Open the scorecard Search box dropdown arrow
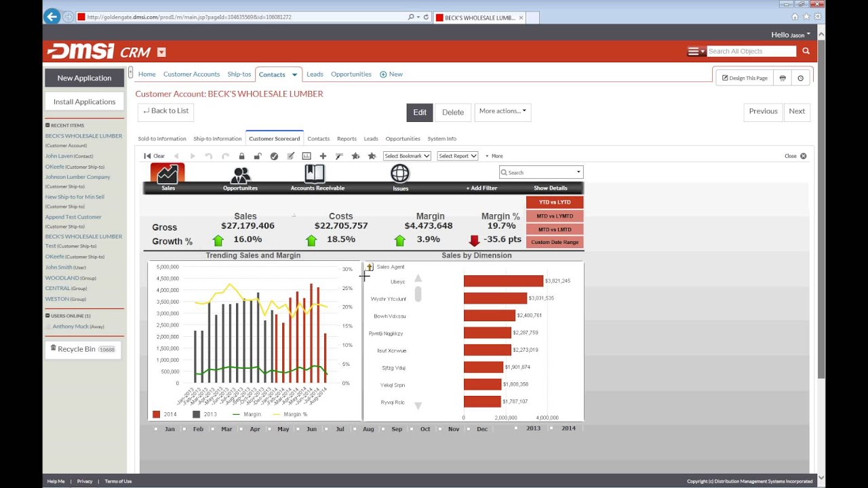The image size is (868, 488). (x=578, y=172)
